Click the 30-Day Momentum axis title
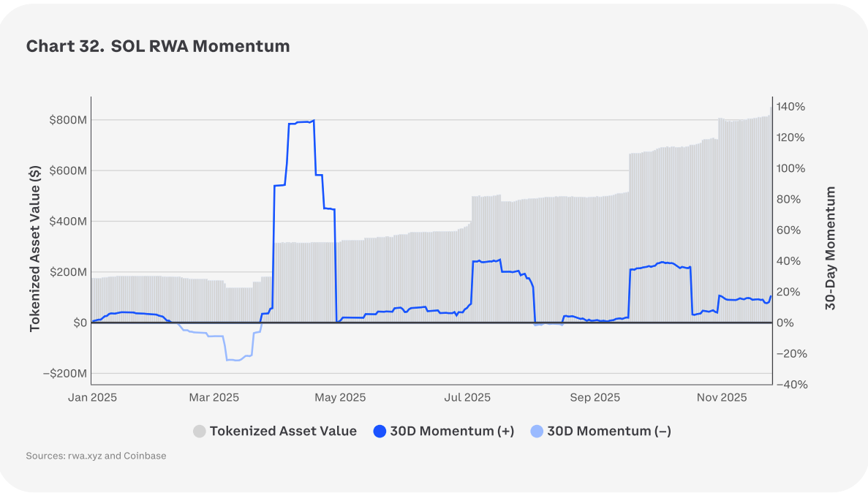The height and width of the screenshot is (493, 868). coord(831,248)
